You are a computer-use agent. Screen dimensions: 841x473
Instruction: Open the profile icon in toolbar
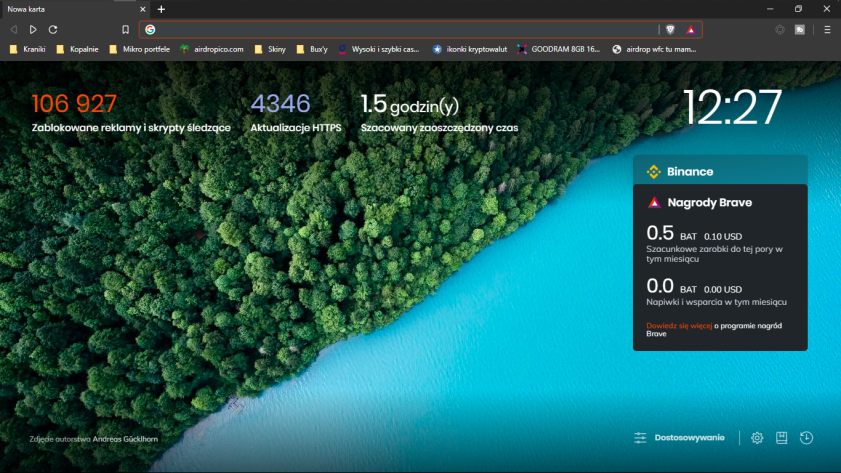tap(800, 29)
